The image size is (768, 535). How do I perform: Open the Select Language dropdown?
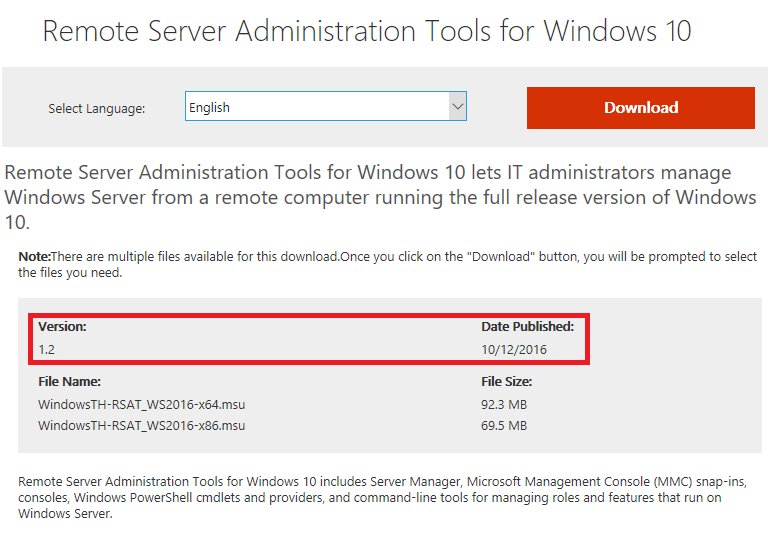point(326,106)
